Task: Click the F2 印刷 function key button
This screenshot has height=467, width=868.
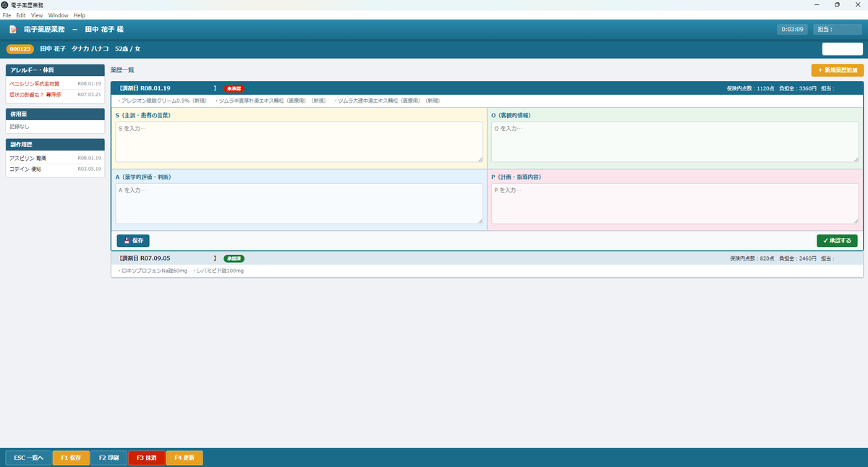Action: pyautogui.click(x=109, y=458)
